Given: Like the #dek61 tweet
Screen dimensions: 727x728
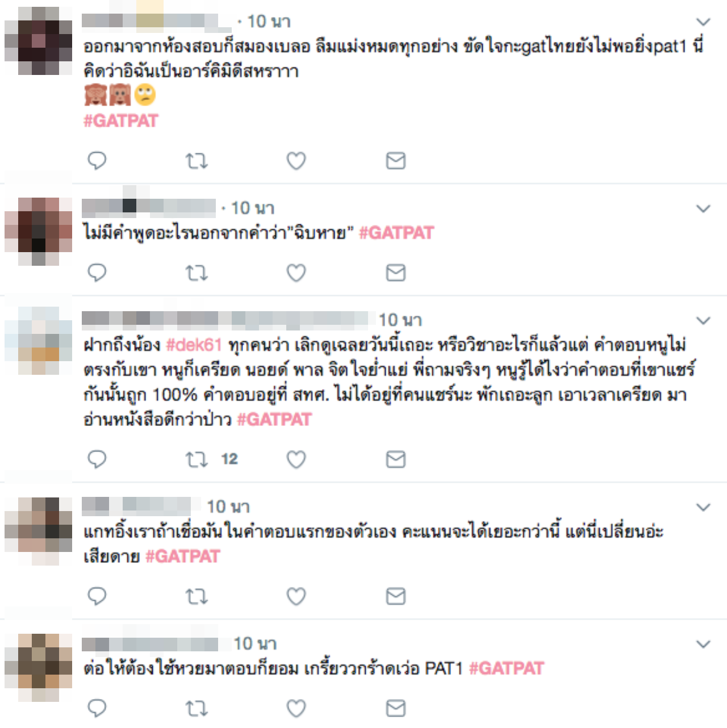Looking at the screenshot, I should tap(296, 459).
